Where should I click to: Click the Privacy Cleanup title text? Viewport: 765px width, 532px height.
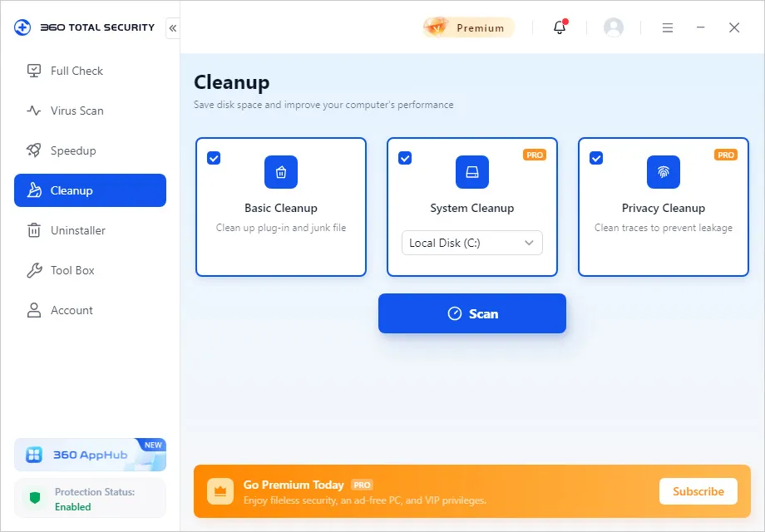(664, 208)
